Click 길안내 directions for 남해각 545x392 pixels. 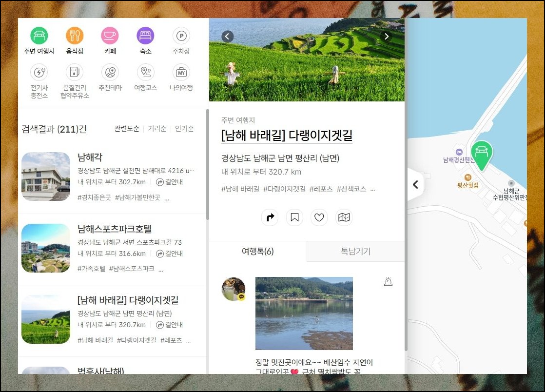click(169, 182)
